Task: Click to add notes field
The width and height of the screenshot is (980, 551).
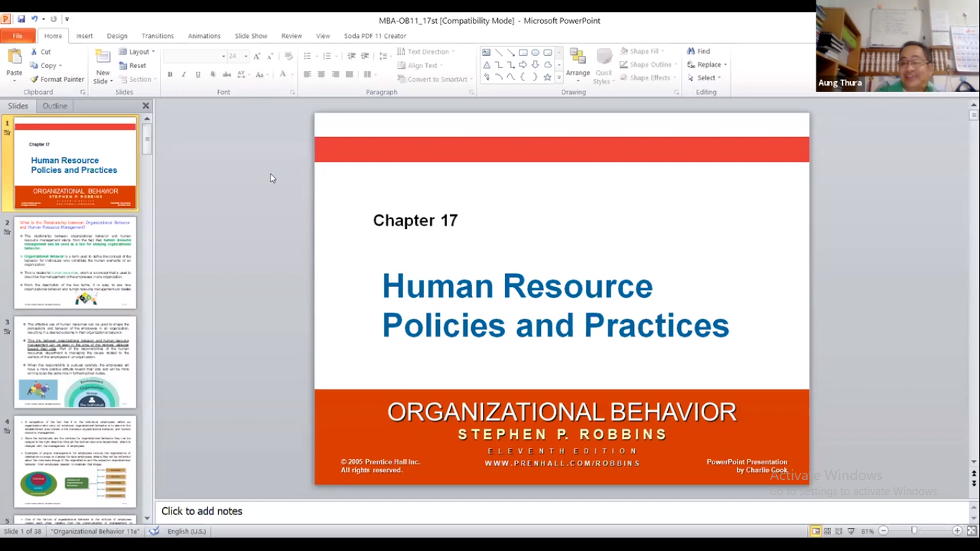Action: pos(562,512)
